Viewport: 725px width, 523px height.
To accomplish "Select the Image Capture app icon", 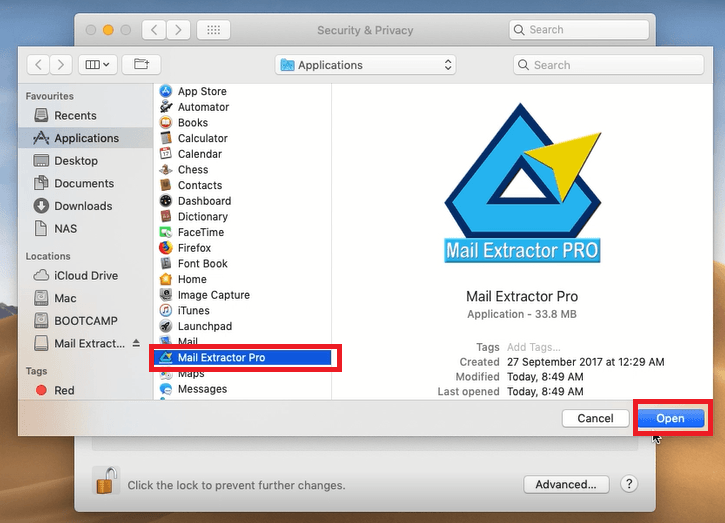I will point(166,295).
